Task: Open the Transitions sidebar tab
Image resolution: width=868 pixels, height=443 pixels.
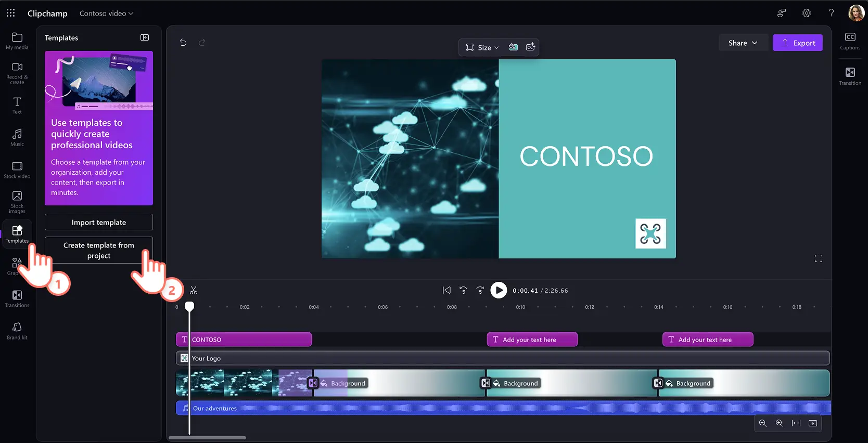Action: pyautogui.click(x=17, y=299)
